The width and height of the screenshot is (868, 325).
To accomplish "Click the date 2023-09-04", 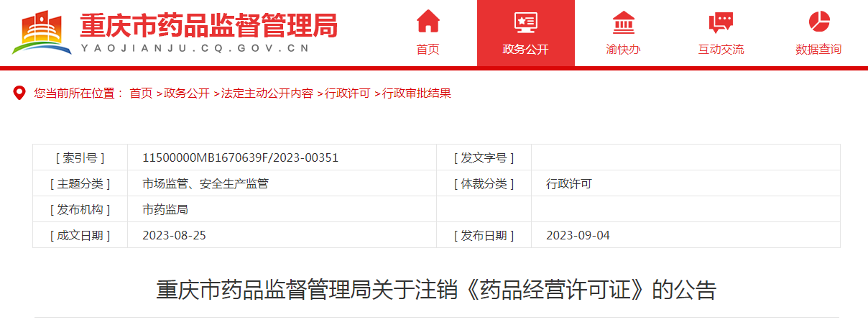I will pos(578,235).
